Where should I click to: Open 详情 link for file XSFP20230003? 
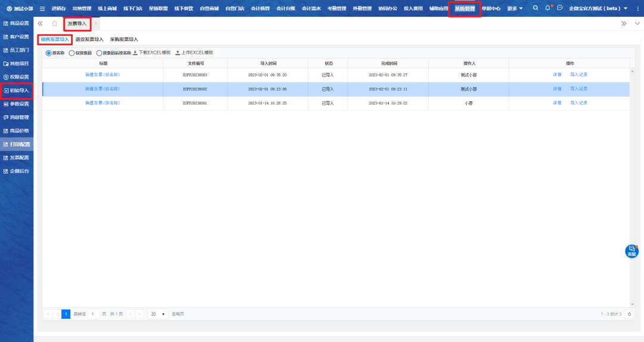point(557,75)
